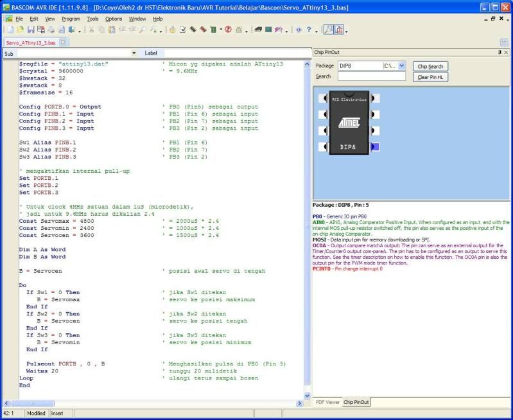Viewport: 513px width, 420px height.
Task: Click the editor vertical scrollbar down arrow
Action: (x=307, y=396)
